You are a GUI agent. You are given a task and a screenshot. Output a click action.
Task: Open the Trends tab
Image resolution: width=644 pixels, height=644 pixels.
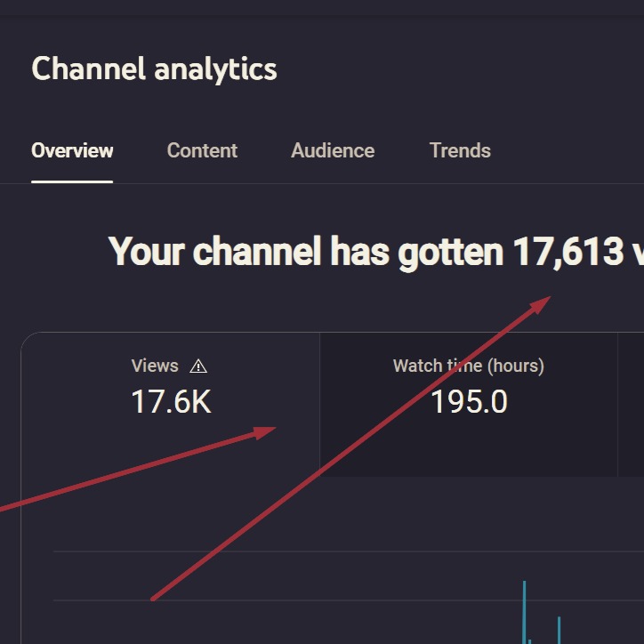coord(460,150)
